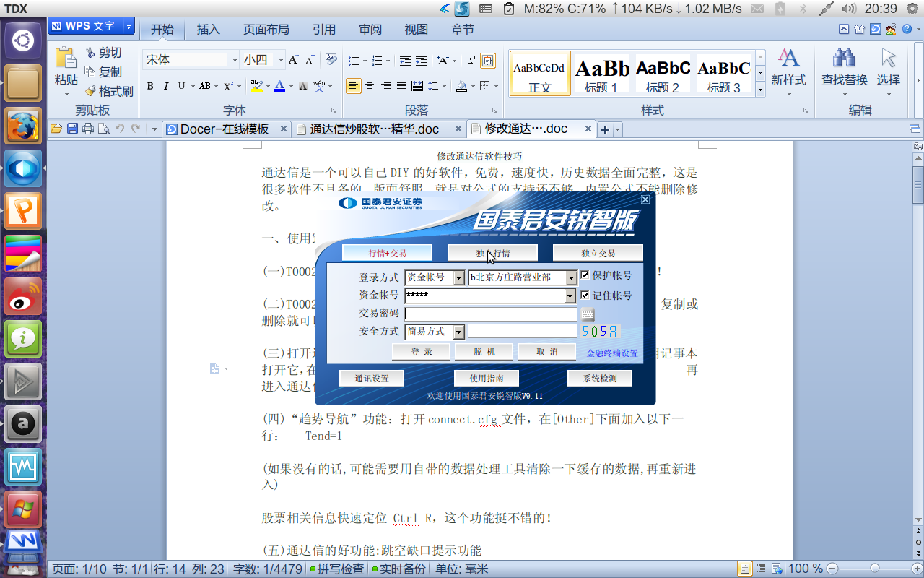
Task: Click the Paste (粘贴) icon in the ribbon
Action: (x=66, y=59)
